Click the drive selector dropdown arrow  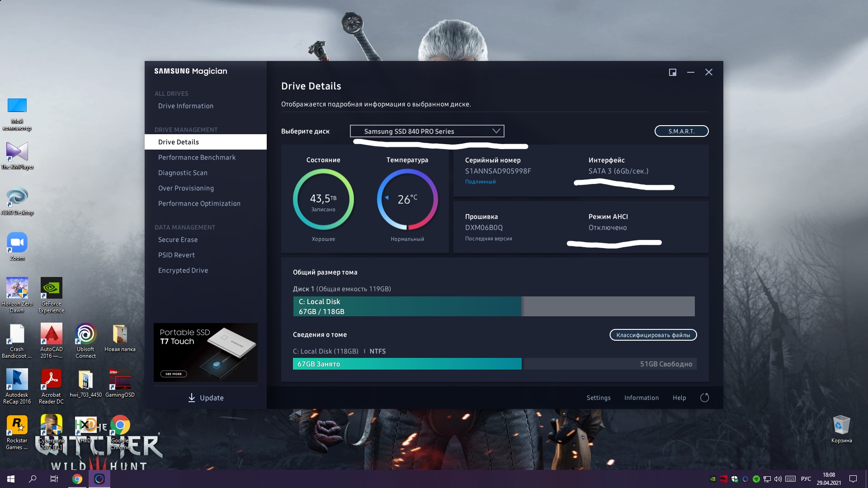point(496,131)
